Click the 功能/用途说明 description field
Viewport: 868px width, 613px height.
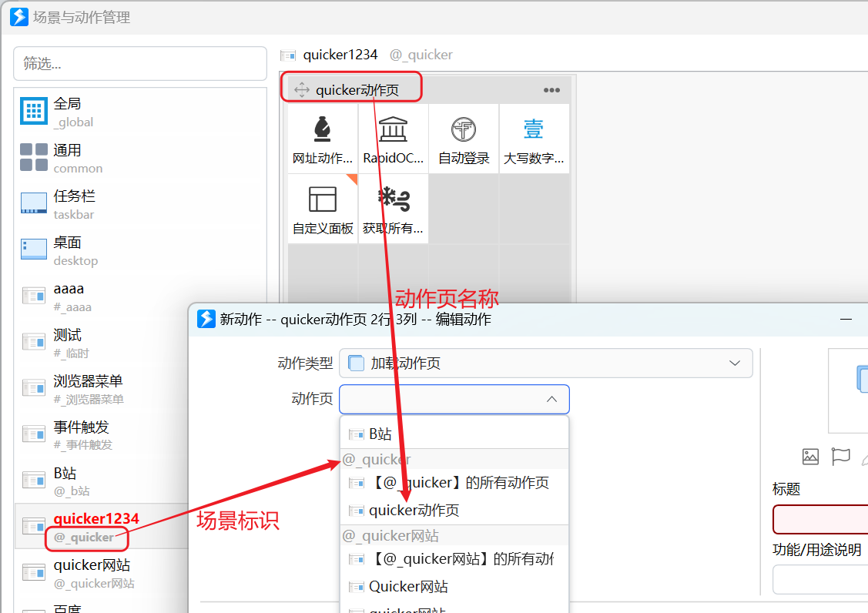[x=820, y=579]
